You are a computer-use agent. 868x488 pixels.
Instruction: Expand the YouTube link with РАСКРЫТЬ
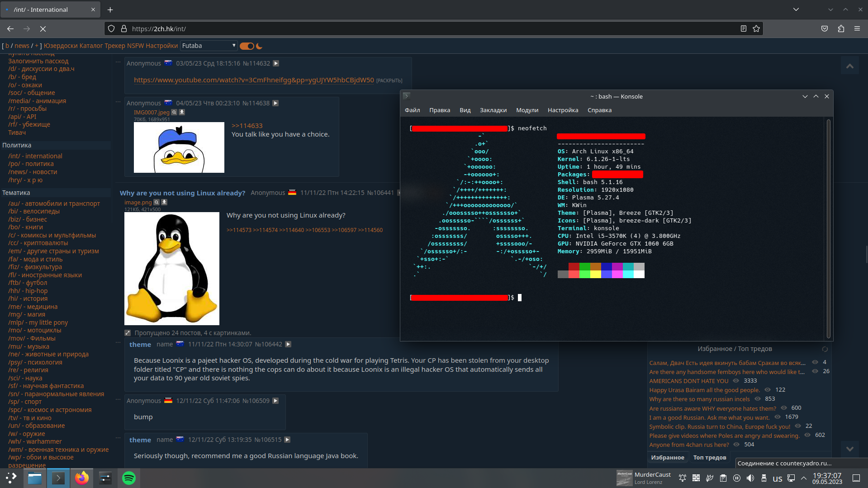(x=389, y=81)
